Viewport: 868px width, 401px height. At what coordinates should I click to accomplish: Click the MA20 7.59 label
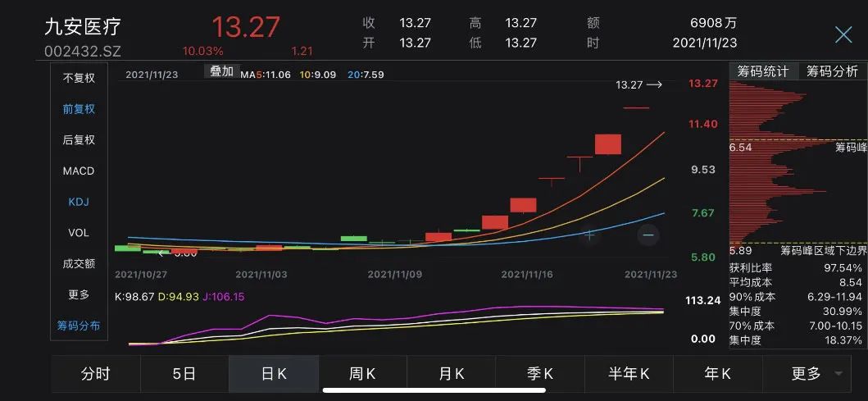pos(366,75)
